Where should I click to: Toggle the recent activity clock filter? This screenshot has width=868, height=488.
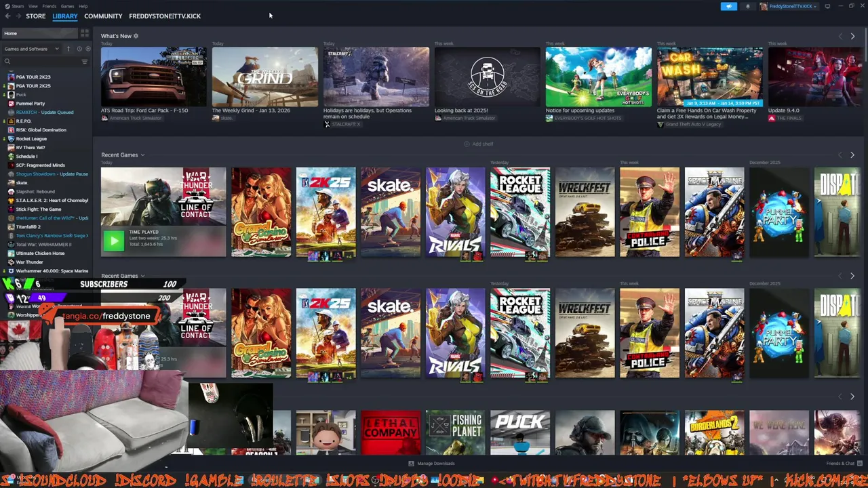[x=79, y=49]
